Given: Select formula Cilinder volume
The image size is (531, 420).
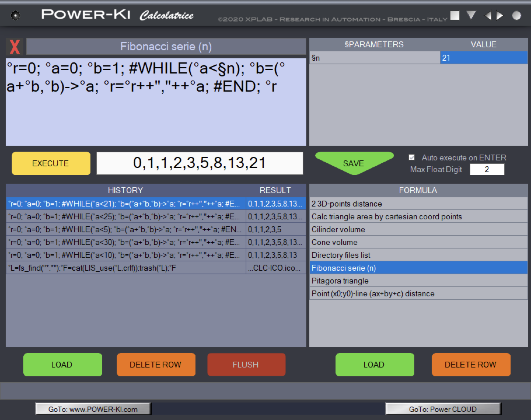Looking at the screenshot, I should 418,229.
